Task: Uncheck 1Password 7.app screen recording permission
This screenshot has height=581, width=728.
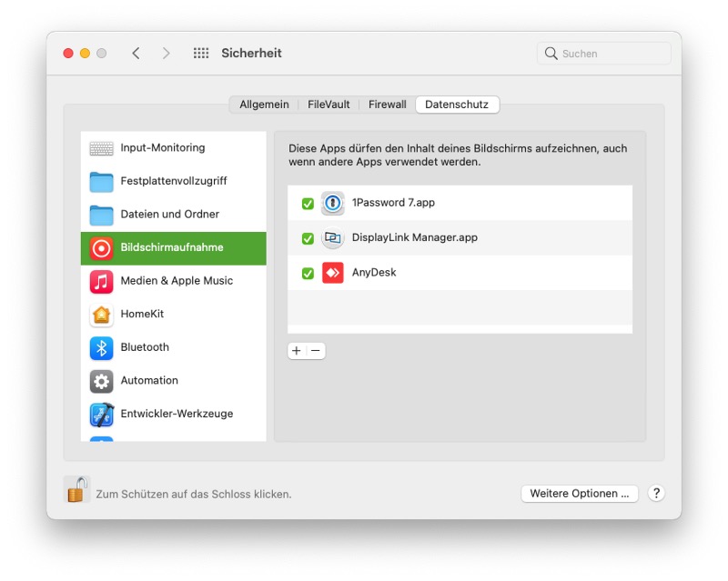Action: (x=308, y=204)
